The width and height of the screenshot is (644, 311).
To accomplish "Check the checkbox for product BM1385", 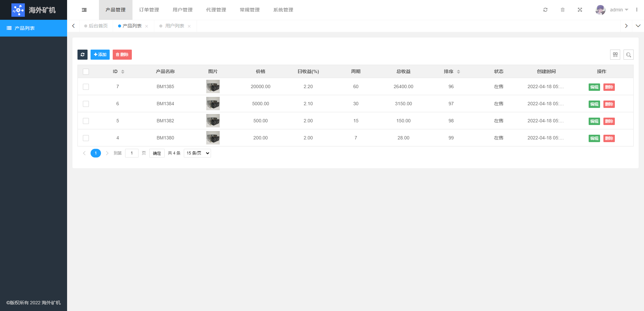I will 86,87.
